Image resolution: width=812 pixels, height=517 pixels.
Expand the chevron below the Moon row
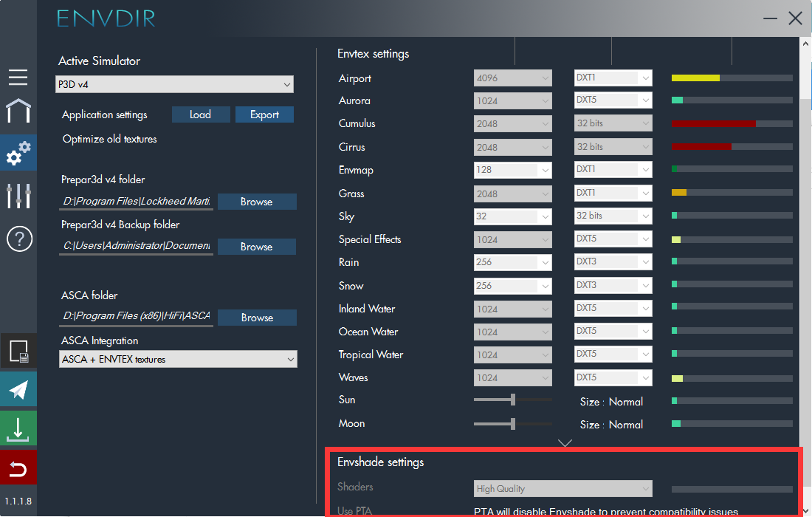pyautogui.click(x=565, y=443)
